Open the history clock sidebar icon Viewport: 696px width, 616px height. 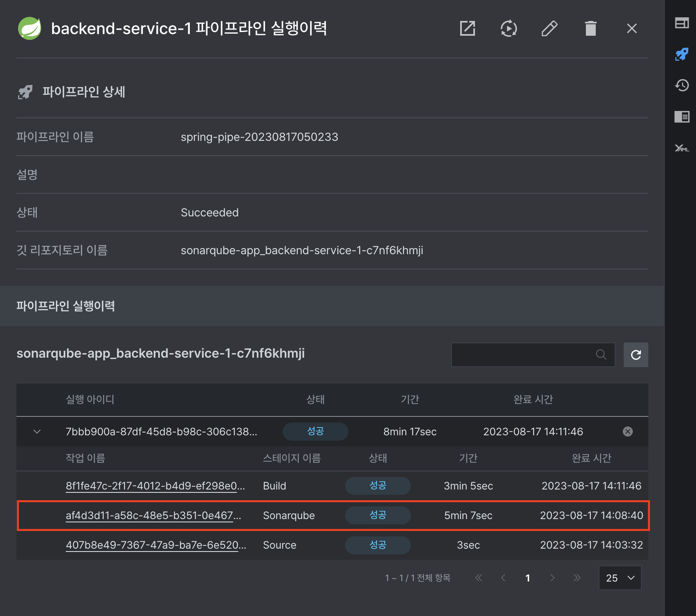[x=682, y=85]
